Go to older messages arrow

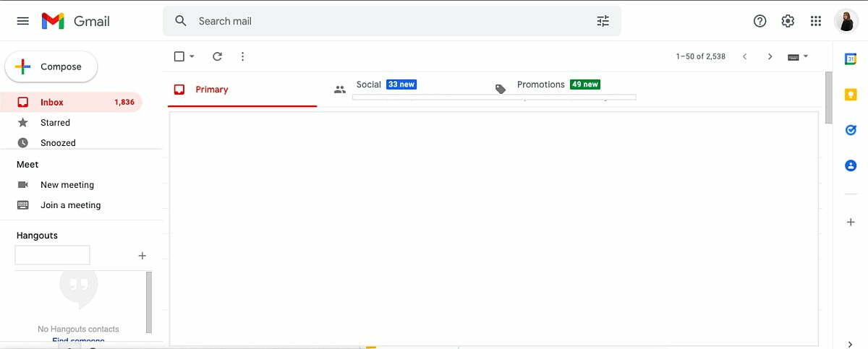click(770, 56)
